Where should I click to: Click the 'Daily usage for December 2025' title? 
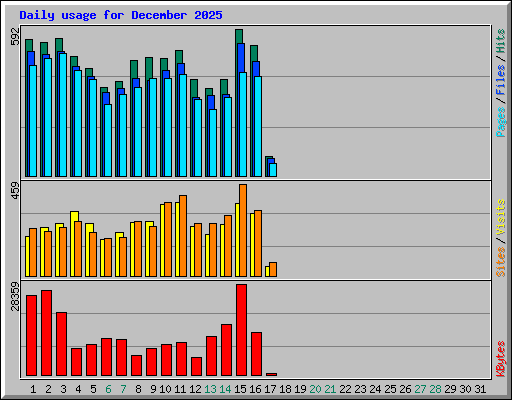[121, 15]
